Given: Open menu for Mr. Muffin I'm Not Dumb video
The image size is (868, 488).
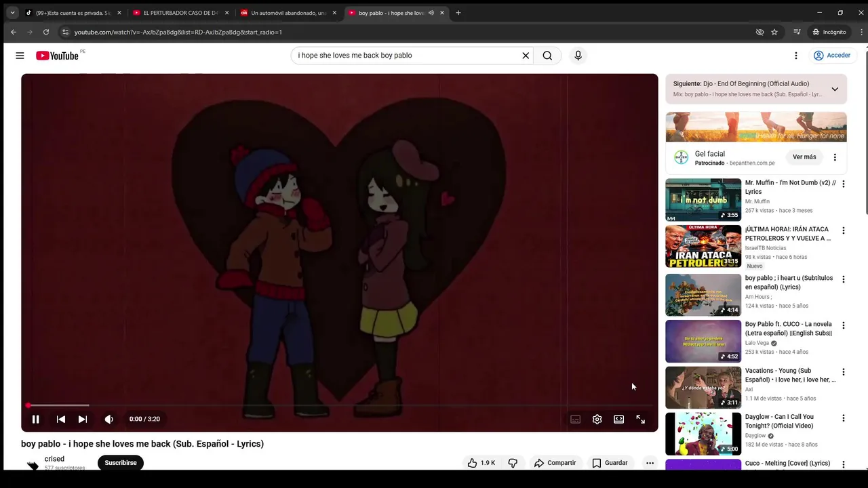Looking at the screenshot, I should (844, 184).
